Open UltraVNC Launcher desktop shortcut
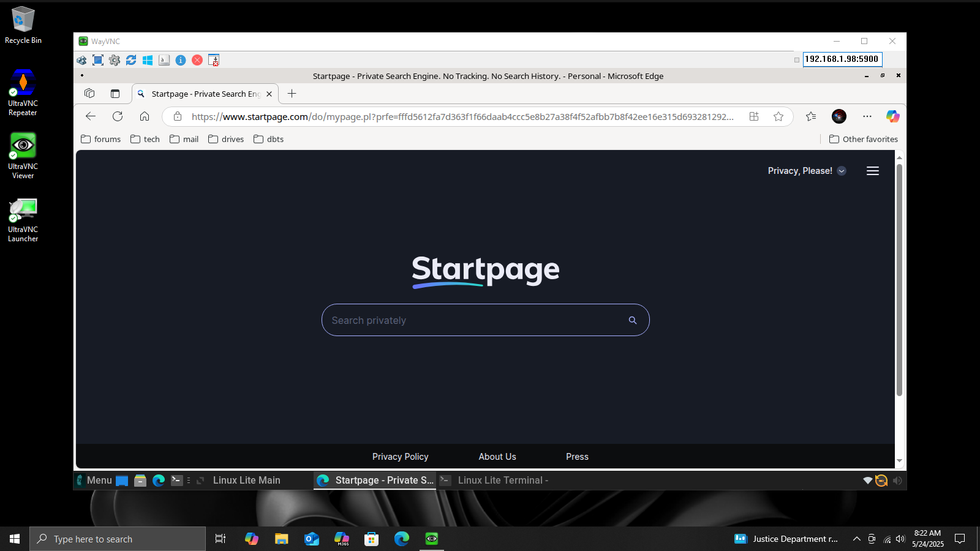The width and height of the screenshot is (980, 551). pyautogui.click(x=23, y=219)
